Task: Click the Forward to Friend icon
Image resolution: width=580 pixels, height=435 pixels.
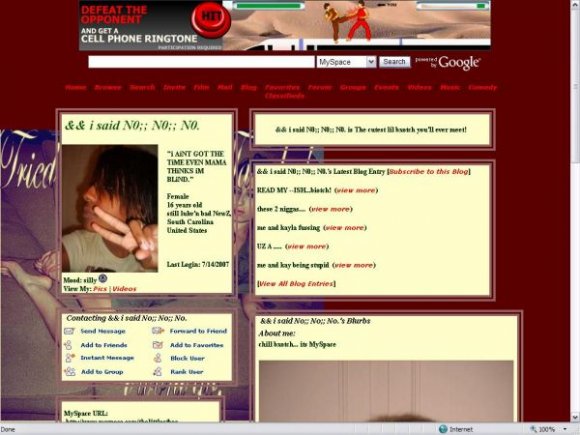Action: 158,331
